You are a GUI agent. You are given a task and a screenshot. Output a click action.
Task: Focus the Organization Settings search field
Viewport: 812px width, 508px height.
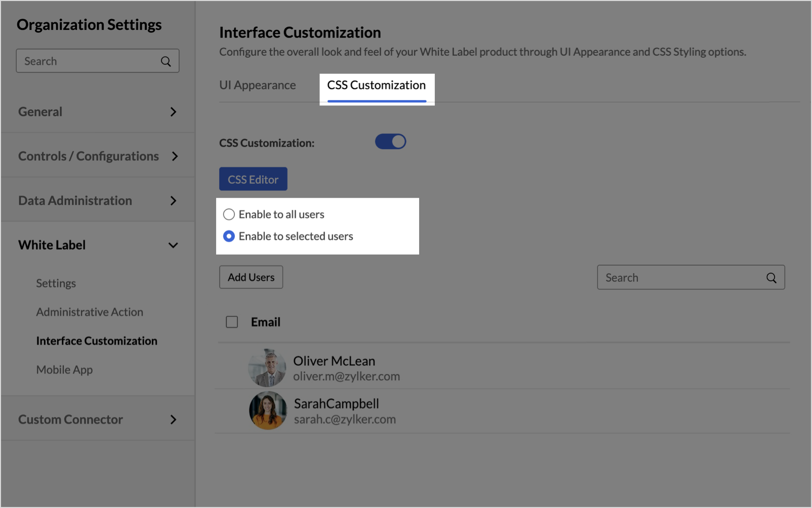pos(89,61)
